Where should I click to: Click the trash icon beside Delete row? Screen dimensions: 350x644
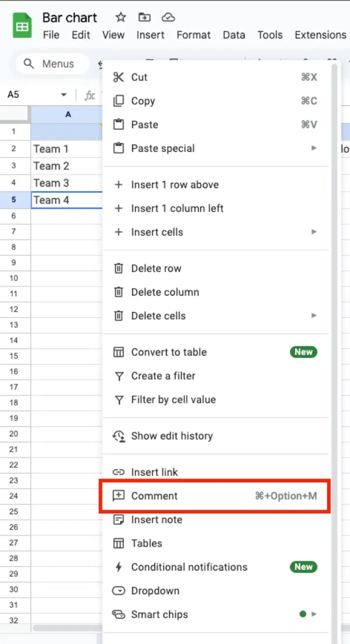[119, 268]
